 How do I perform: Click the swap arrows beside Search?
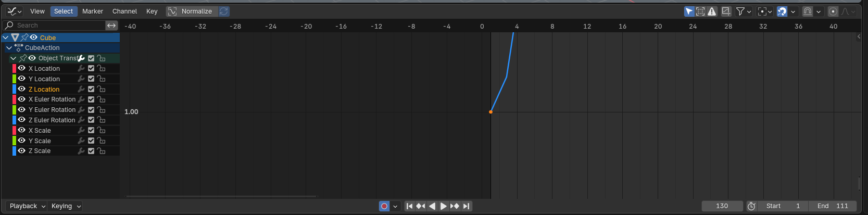coord(111,25)
